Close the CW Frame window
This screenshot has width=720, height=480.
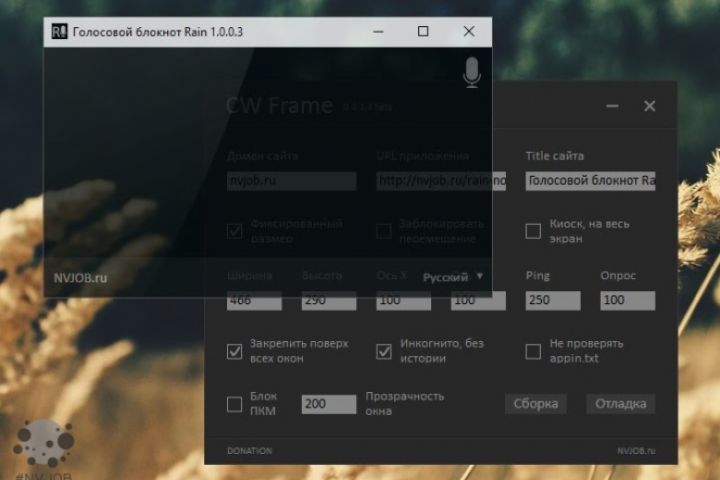pos(649,106)
